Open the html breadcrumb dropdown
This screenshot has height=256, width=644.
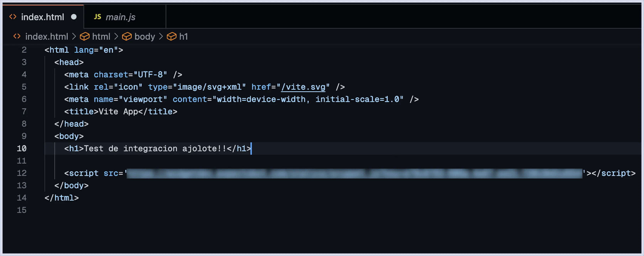pyautogui.click(x=101, y=36)
